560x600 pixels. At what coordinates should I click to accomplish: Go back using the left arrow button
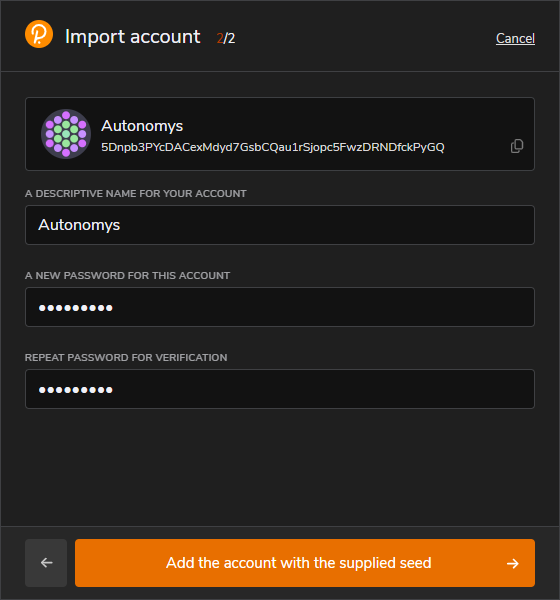46,563
